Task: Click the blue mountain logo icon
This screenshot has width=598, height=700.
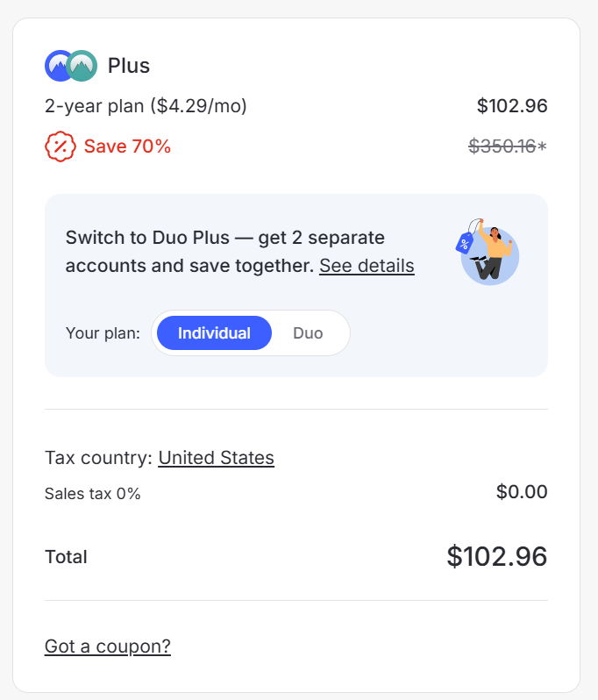Action: tap(57, 66)
